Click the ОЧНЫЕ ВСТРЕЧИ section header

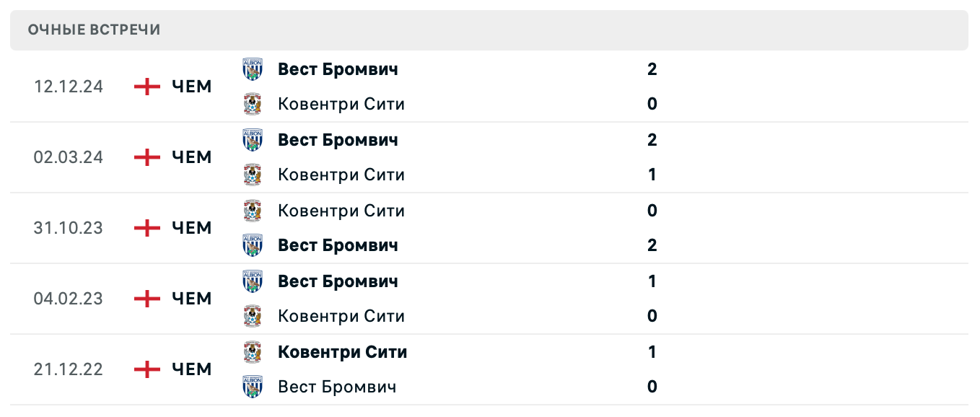coord(94,30)
